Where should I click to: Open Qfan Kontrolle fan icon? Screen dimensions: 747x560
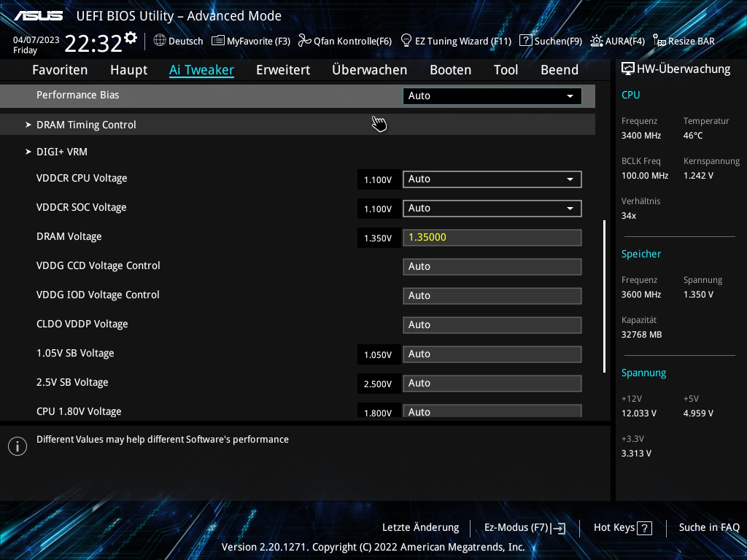click(304, 41)
